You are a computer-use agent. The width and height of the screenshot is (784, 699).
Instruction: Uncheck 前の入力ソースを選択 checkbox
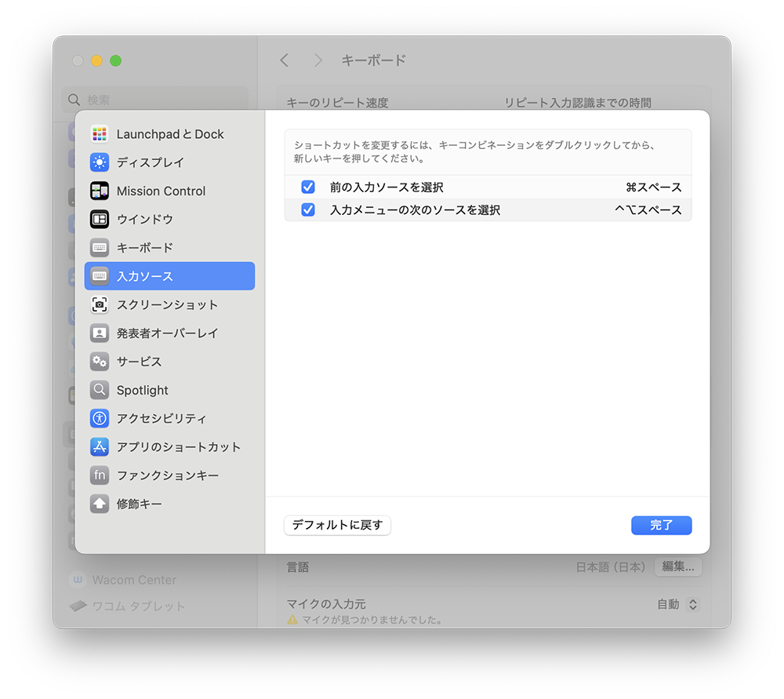click(308, 187)
